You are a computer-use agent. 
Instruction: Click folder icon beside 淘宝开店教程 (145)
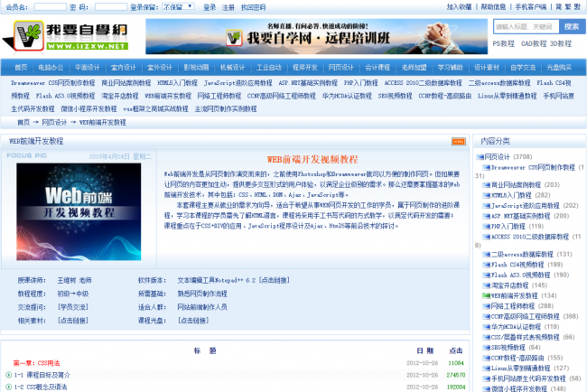click(x=486, y=285)
